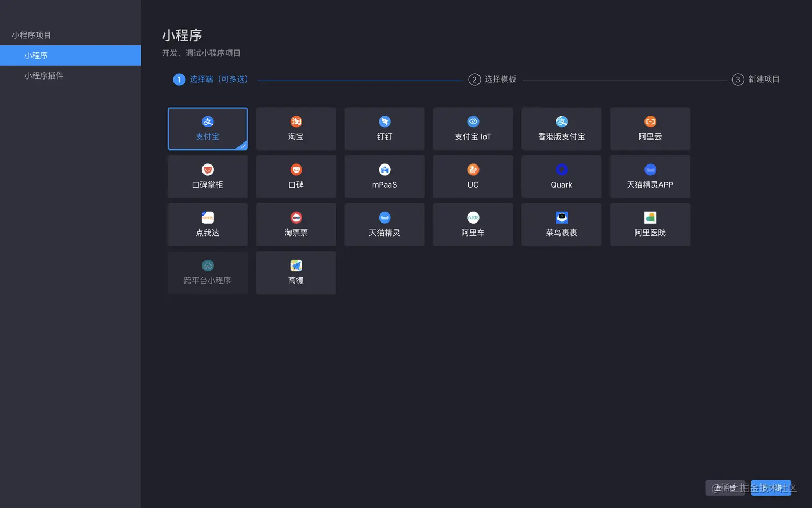The image size is (812, 508).
Task: Select the mPaaS platform icon
Action: tap(385, 170)
